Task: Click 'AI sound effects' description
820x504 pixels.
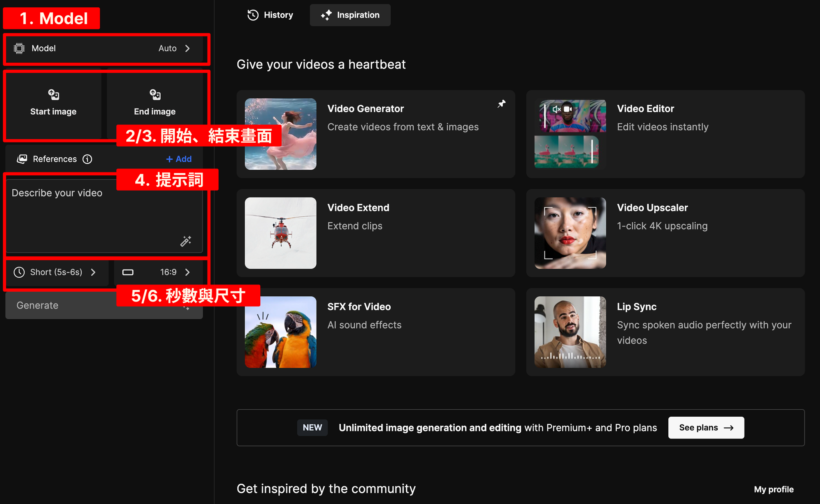Action: coord(364,325)
